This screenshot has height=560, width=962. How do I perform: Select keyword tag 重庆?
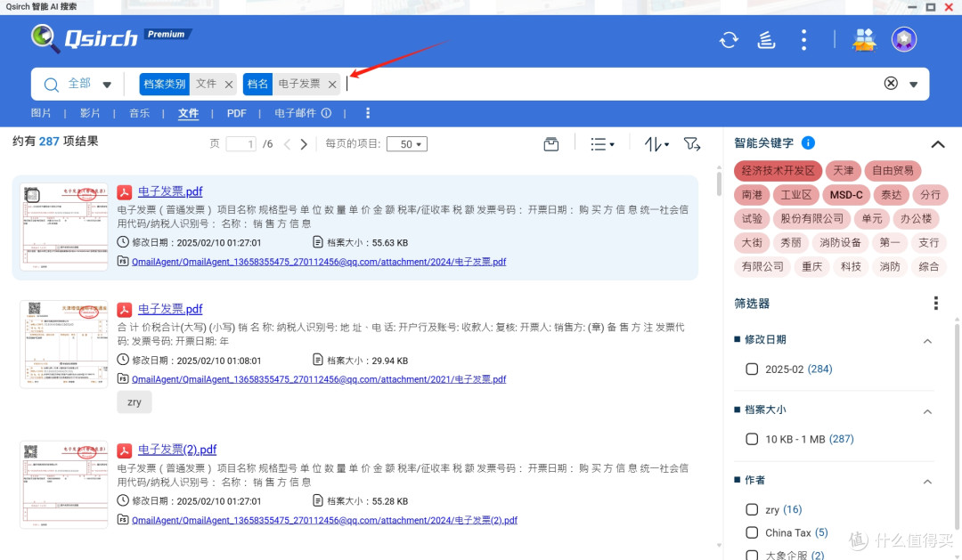point(811,266)
